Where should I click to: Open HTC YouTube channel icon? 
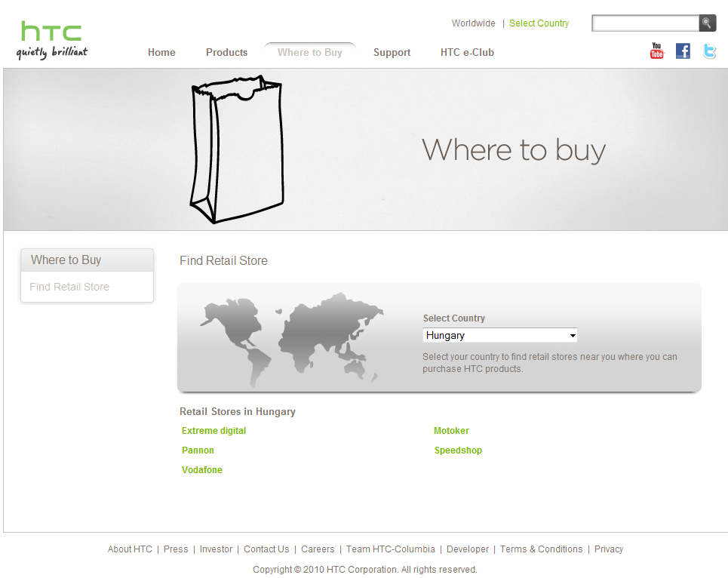pos(656,51)
